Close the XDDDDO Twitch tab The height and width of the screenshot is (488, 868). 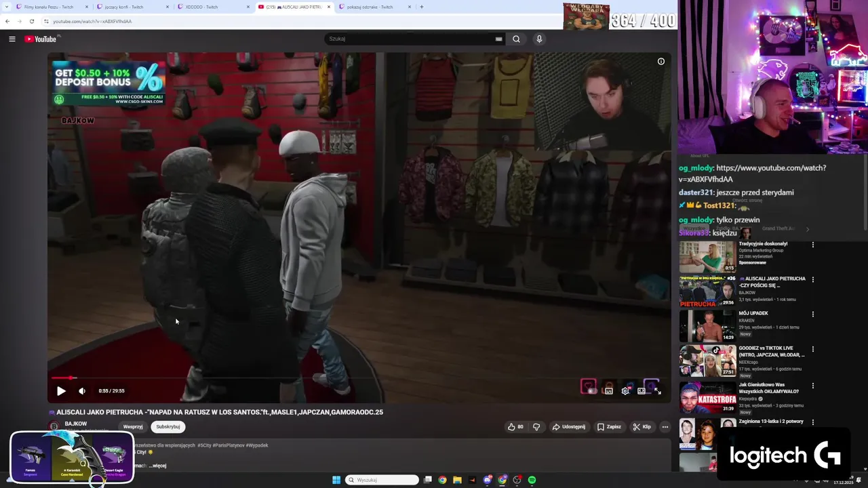pyautogui.click(x=247, y=7)
